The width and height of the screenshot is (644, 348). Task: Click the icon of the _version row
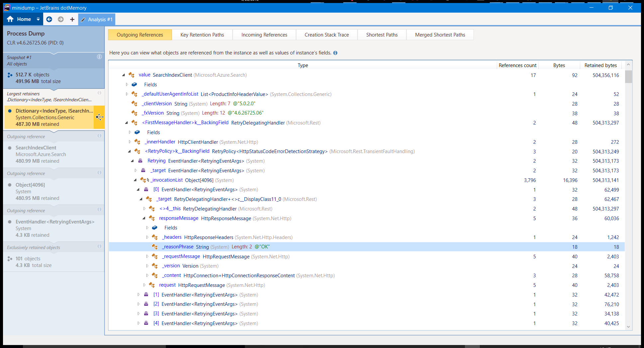pos(155,266)
